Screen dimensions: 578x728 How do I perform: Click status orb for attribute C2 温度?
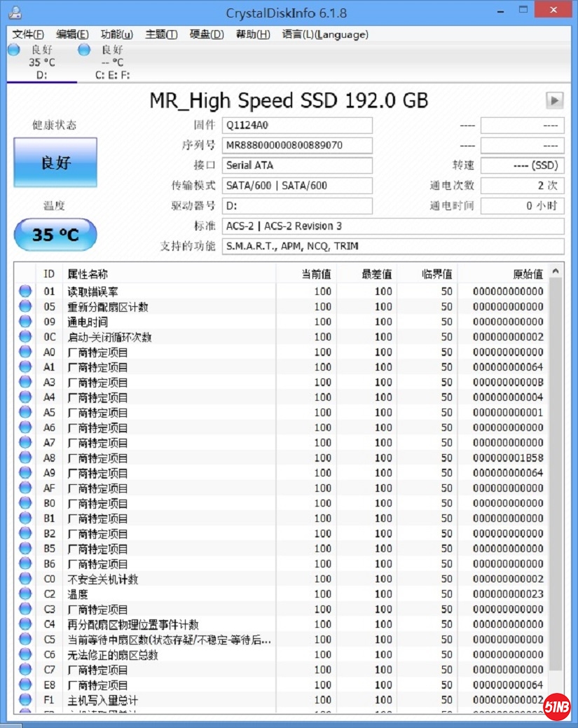[26, 594]
